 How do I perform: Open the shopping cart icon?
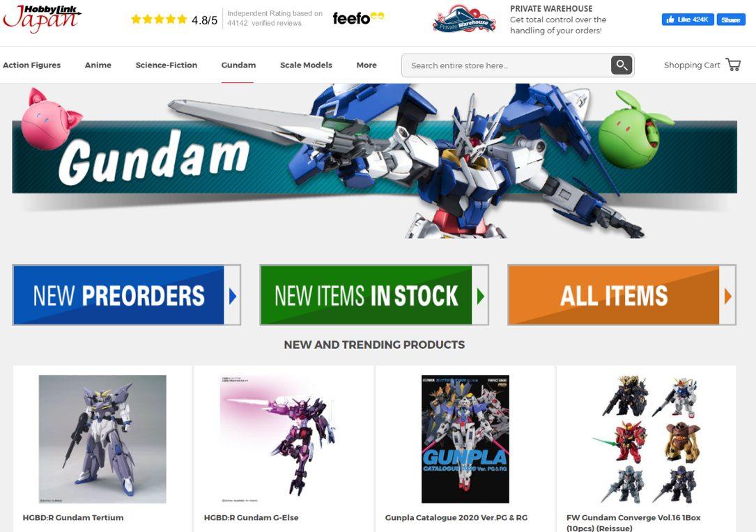(733, 65)
